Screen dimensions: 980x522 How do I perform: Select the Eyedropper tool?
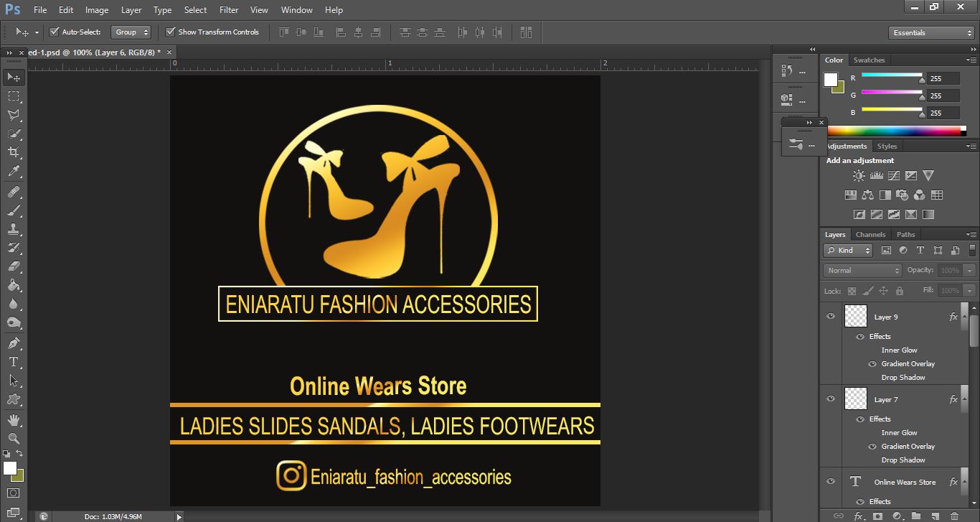(x=14, y=171)
